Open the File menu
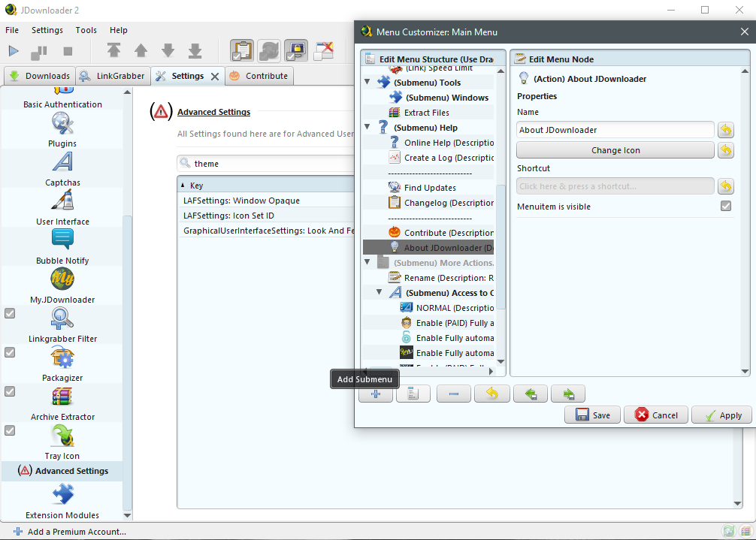 coord(12,30)
